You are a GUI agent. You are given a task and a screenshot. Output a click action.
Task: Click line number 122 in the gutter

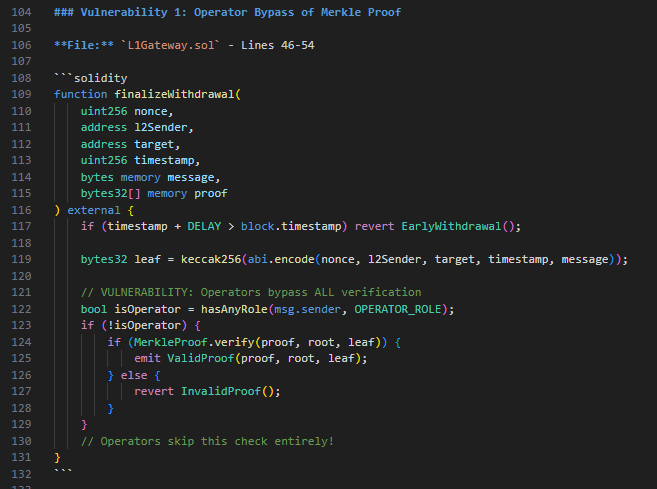click(21, 309)
